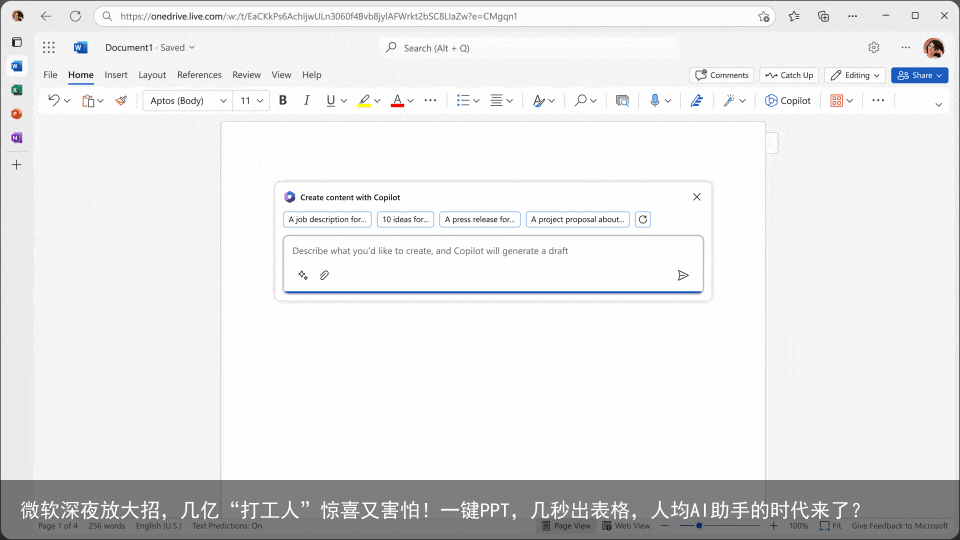
Task: Click the account profile picture
Action: [x=934, y=48]
